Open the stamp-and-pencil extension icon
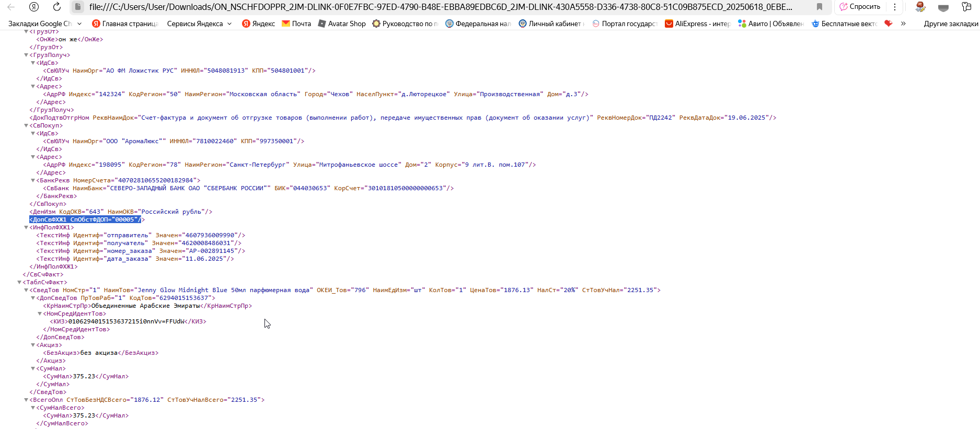The width and height of the screenshot is (980, 429). 920,7
